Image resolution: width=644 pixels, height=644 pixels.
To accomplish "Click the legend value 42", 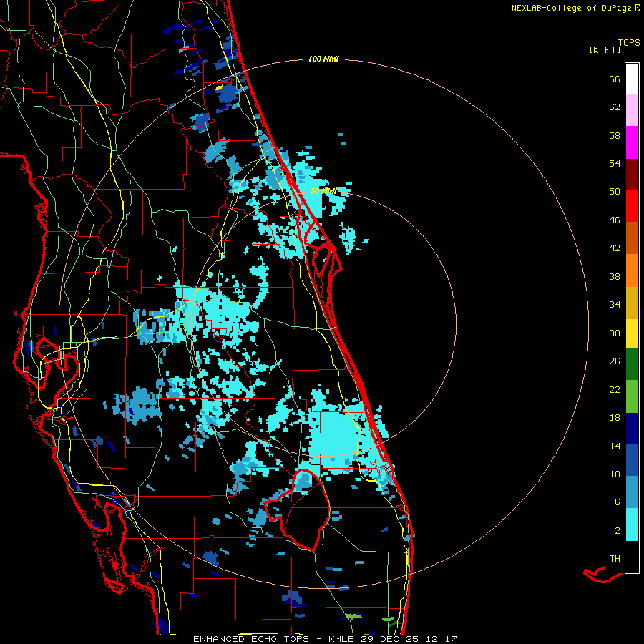I will tap(615, 248).
